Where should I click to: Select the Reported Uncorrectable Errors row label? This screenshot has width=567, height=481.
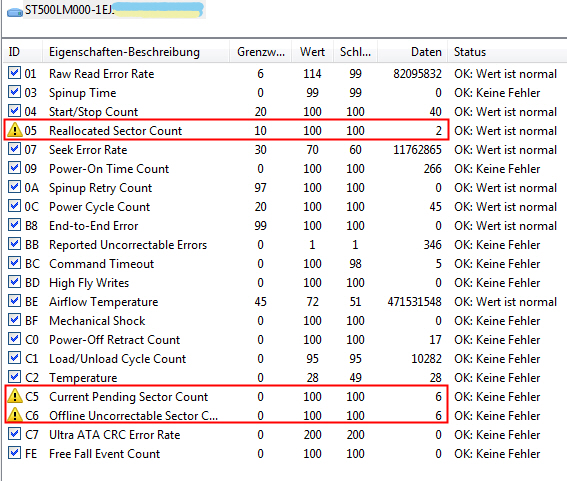(x=128, y=245)
